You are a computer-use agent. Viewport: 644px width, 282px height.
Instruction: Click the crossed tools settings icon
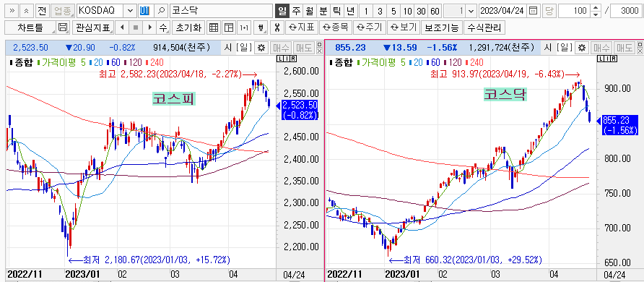277,28
